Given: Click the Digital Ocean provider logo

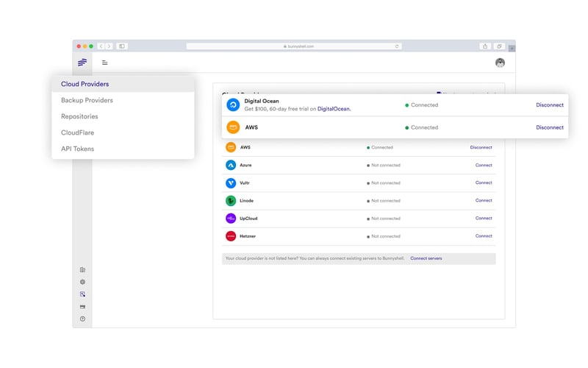Looking at the screenshot, I should click(233, 105).
